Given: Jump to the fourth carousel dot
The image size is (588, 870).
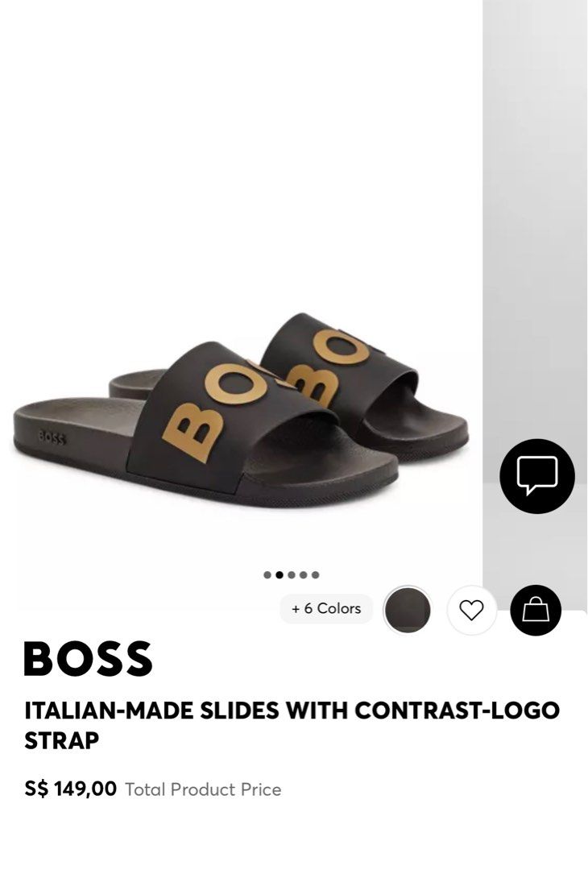Looking at the screenshot, I should pyautogui.click(x=304, y=575).
